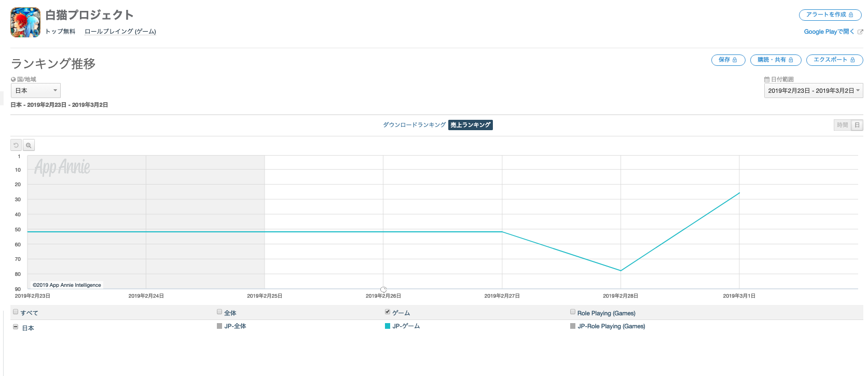
Task: Click the ランキング推移 heading
Action: [53, 64]
